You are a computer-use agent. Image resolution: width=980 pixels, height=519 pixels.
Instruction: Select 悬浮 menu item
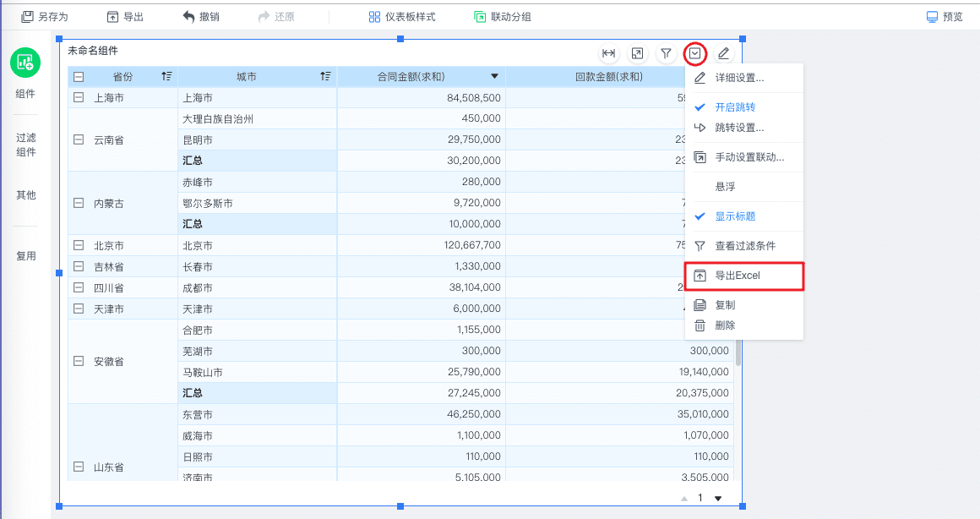point(743,186)
